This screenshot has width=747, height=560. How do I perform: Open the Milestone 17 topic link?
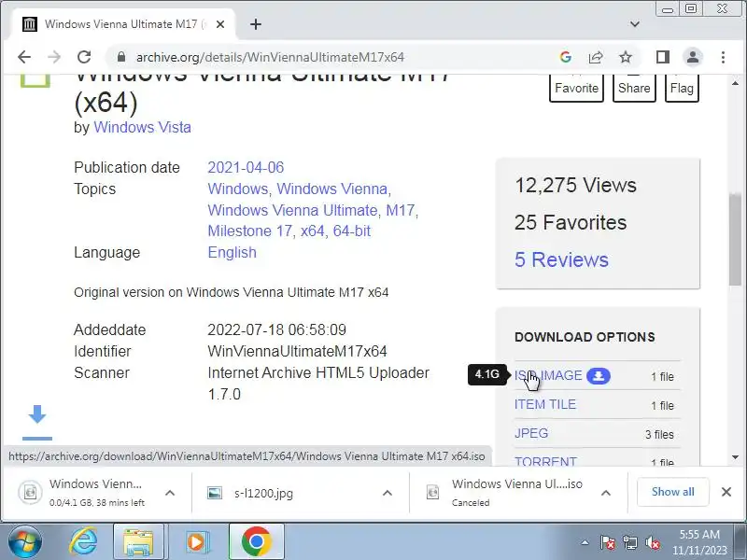coord(249,231)
